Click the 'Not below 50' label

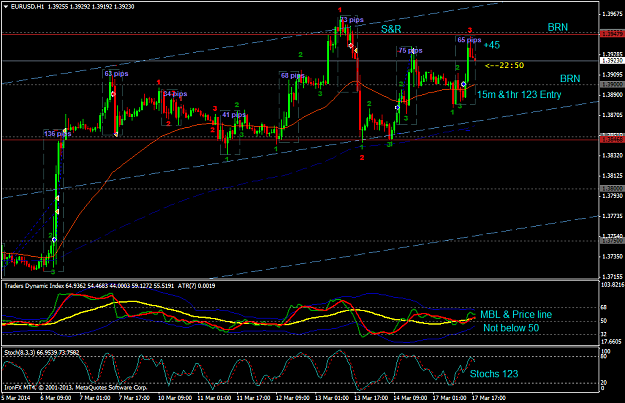pos(511,328)
